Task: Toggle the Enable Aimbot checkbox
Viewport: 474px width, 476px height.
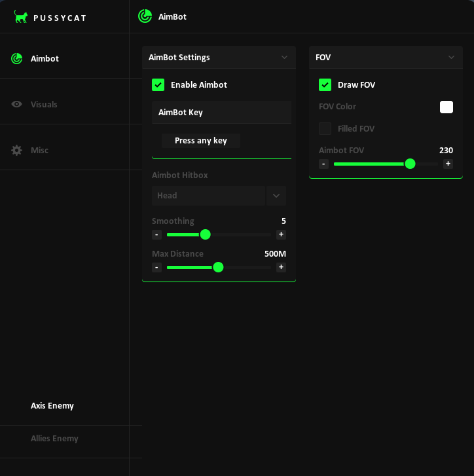Action: tap(158, 84)
